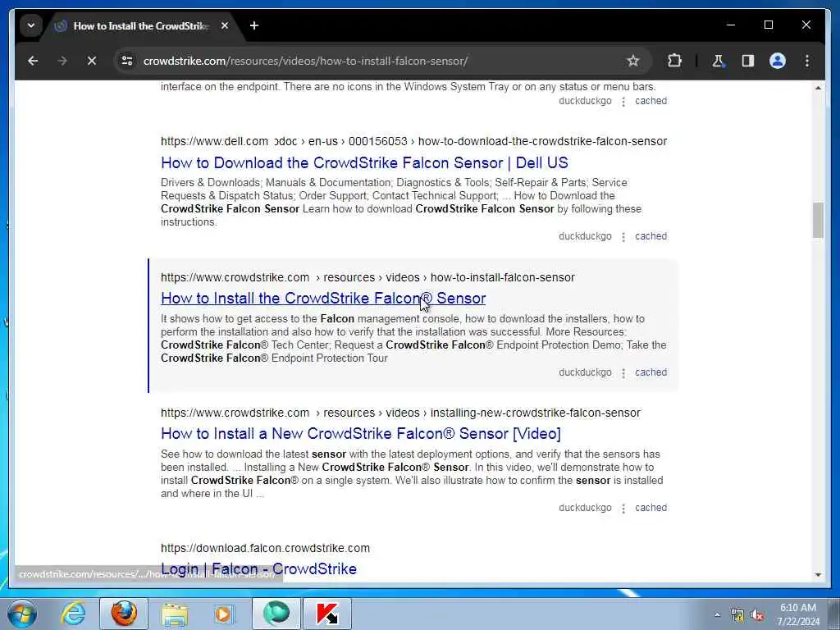The height and width of the screenshot is (630, 840).
Task: Switch to Firefox in the taskbar
Action: [124, 614]
